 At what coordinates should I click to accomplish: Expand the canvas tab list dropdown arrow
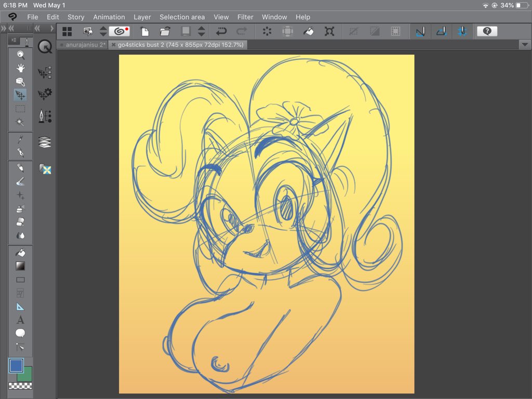click(x=524, y=45)
